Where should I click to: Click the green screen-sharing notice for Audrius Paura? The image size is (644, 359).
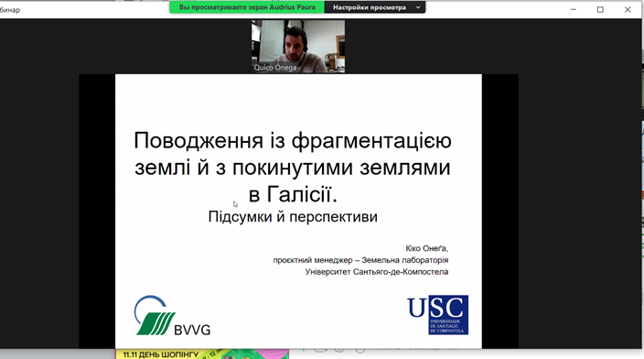(x=247, y=7)
